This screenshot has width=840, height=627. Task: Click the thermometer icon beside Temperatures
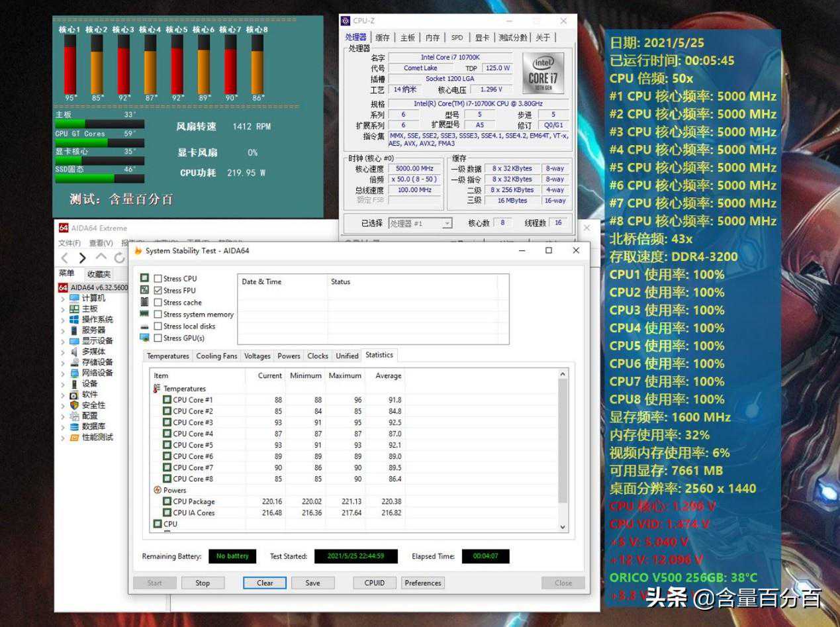tap(157, 389)
